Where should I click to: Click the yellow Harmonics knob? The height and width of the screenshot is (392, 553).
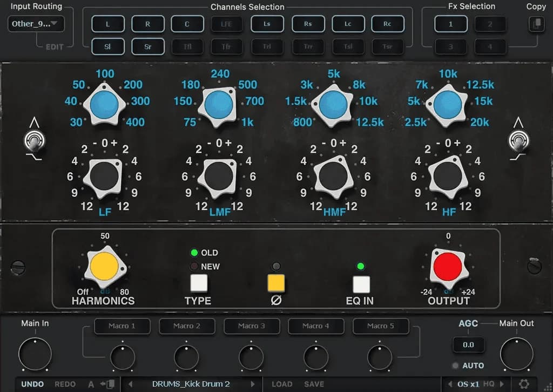(104, 267)
